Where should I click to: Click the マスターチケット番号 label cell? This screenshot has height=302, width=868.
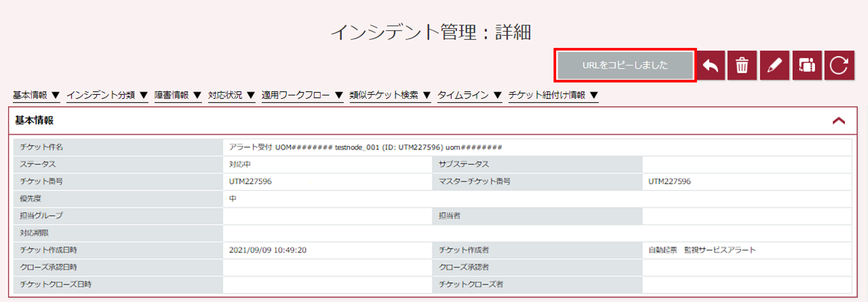tap(537, 182)
